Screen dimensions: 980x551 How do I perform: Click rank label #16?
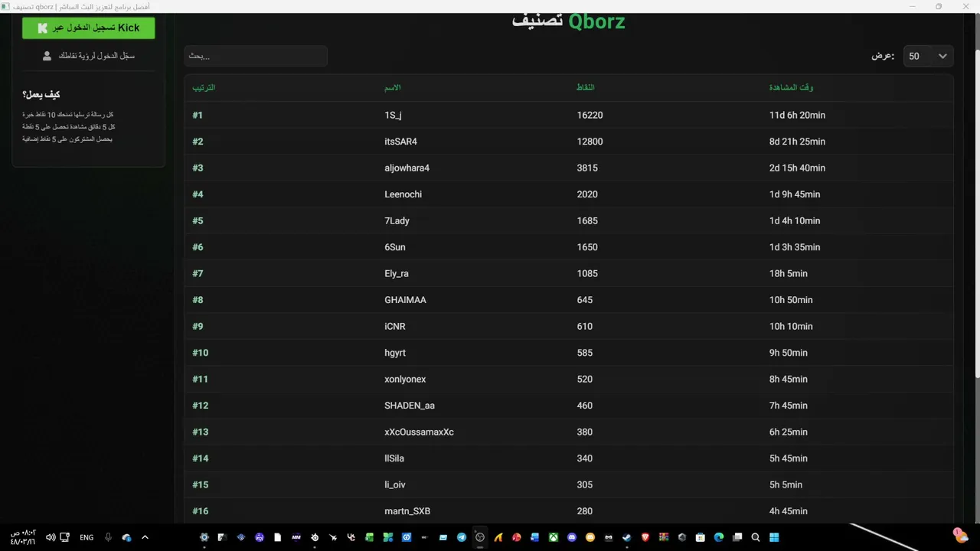pos(200,511)
